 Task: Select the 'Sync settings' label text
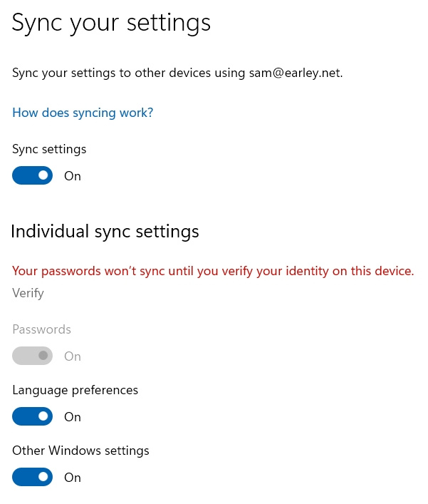pos(49,150)
